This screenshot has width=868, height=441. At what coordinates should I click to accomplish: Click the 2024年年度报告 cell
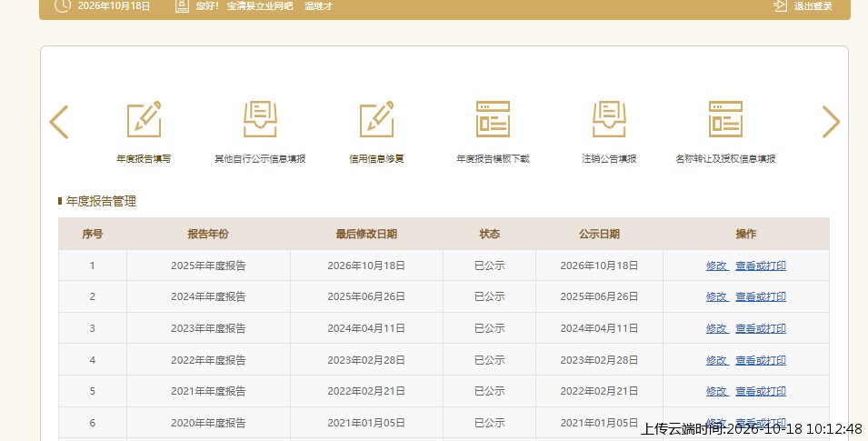(208, 297)
